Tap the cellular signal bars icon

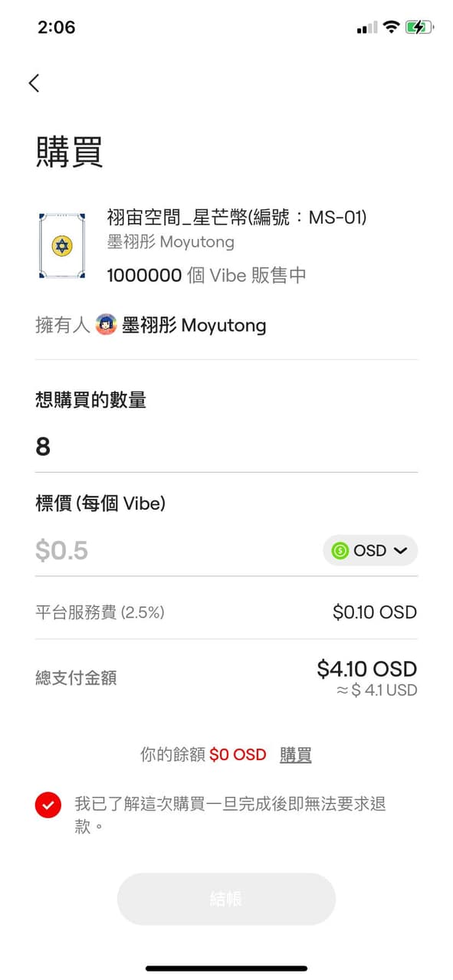tap(366, 27)
